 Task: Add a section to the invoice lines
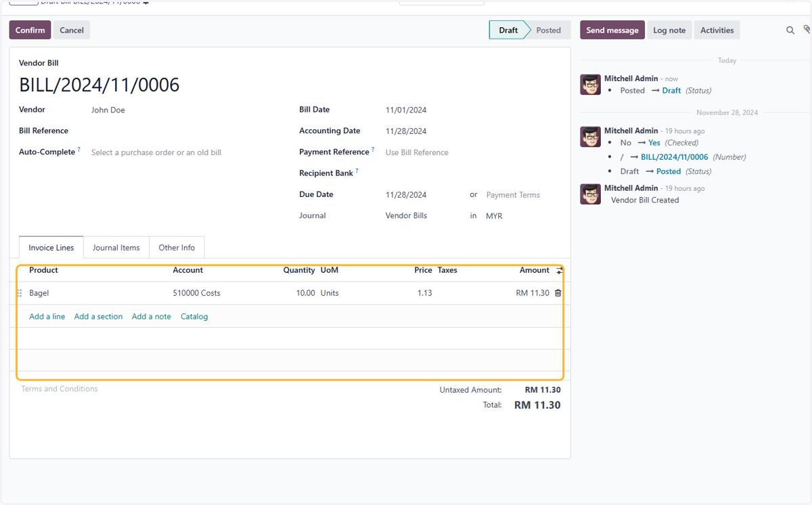point(99,317)
